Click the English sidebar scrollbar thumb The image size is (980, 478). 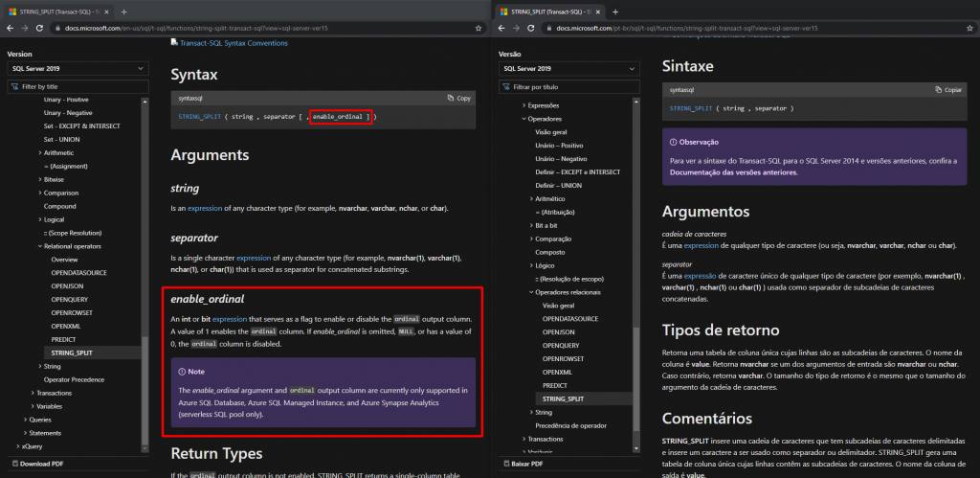[145, 389]
